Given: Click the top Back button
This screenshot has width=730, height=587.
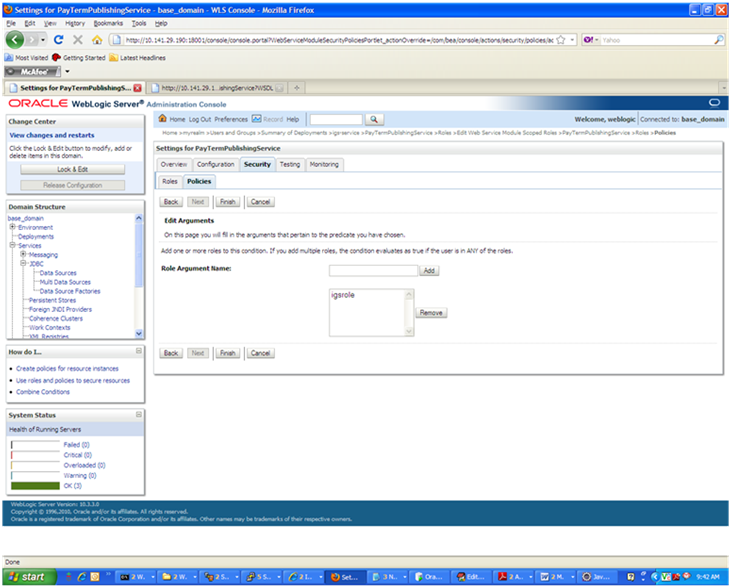Looking at the screenshot, I should pos(171,202).
